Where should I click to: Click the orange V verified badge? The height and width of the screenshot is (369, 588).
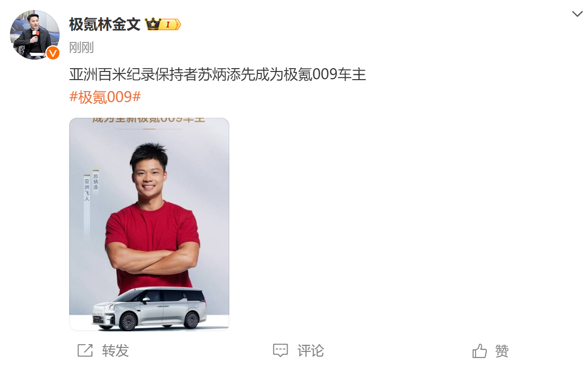52,53
